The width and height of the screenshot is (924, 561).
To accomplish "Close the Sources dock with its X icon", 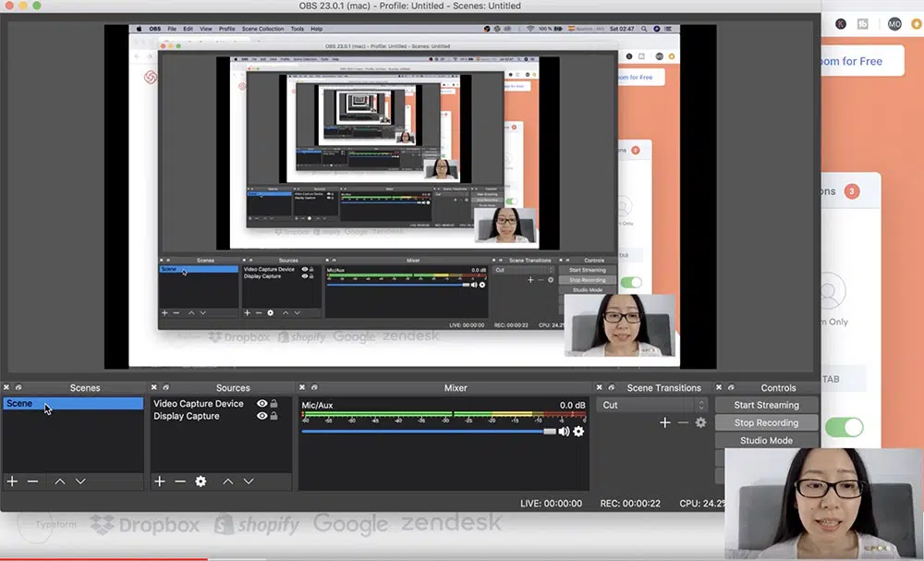I will point(153,387).
